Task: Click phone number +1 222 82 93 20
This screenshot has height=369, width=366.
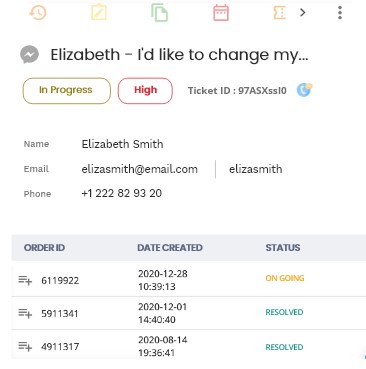Action: point(122,193)
